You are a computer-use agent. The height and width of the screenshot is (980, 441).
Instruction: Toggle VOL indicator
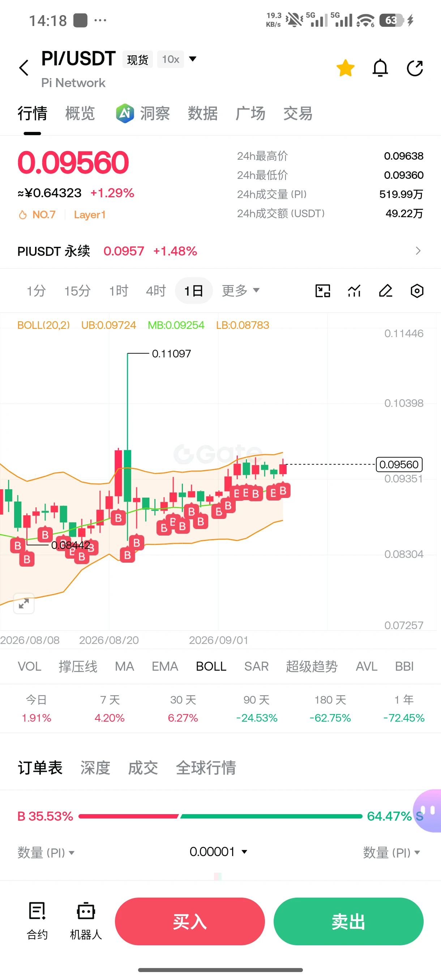click(30, 666)
